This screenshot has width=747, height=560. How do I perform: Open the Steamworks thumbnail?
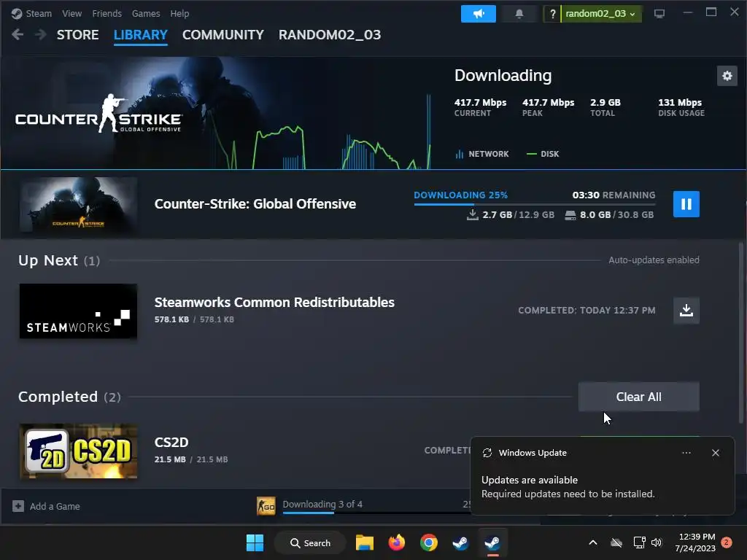(78, 311)
